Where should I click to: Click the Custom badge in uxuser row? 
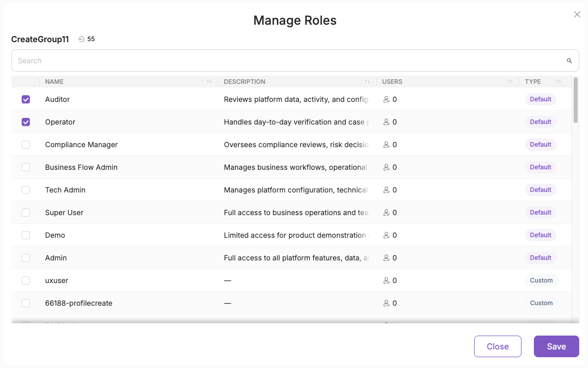click(541, 281)
